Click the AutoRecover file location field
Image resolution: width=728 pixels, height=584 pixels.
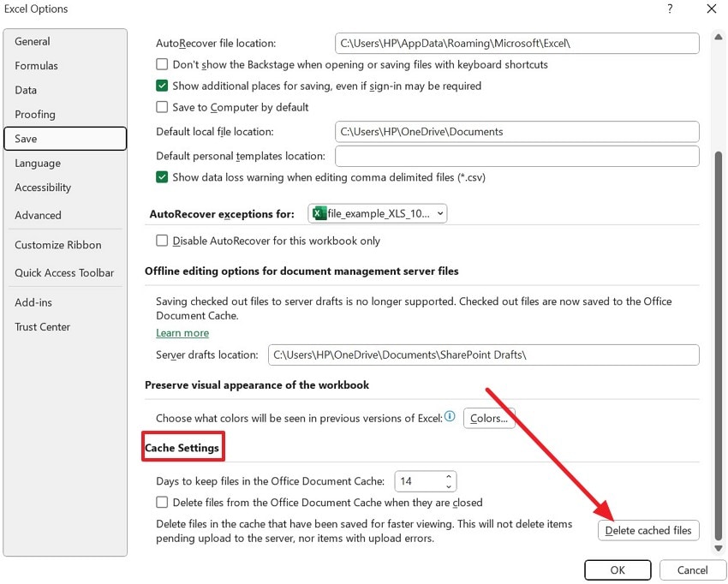[x=516, y=43]
